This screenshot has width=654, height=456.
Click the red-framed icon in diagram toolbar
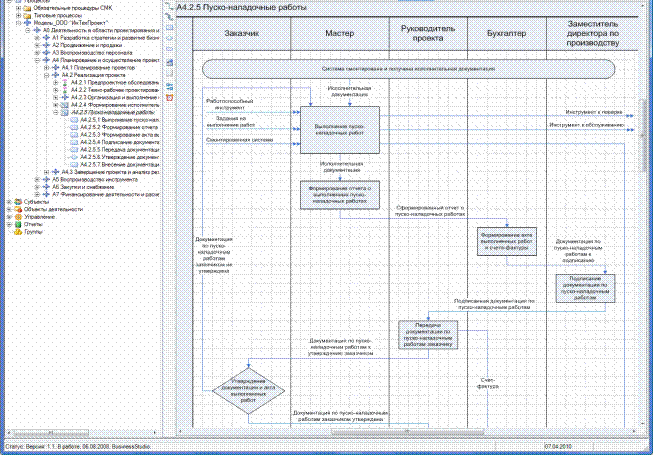[169, 98]
